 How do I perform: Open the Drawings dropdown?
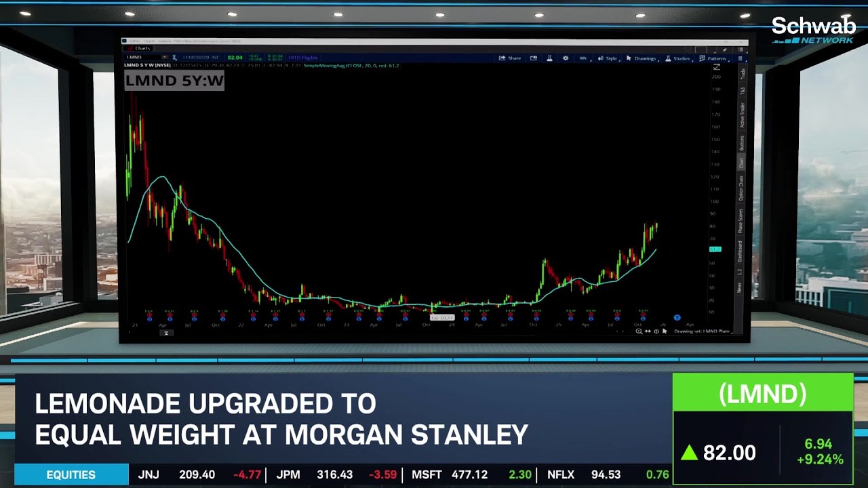coord(642,58)
